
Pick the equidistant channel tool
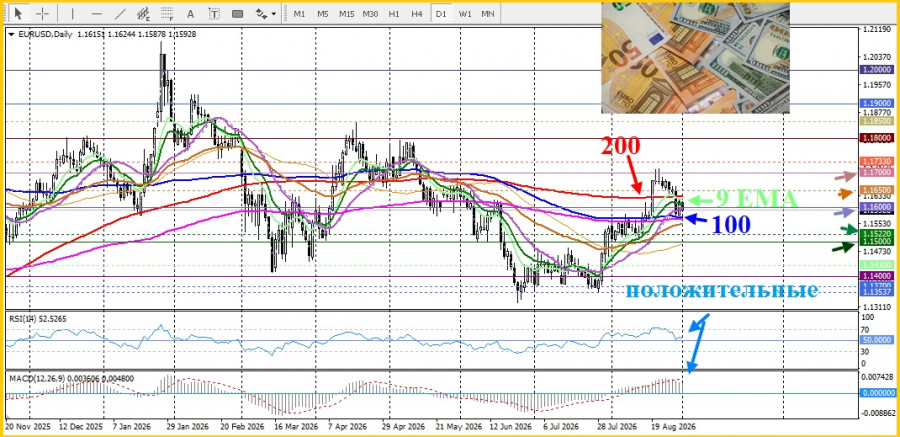(144, 13)
